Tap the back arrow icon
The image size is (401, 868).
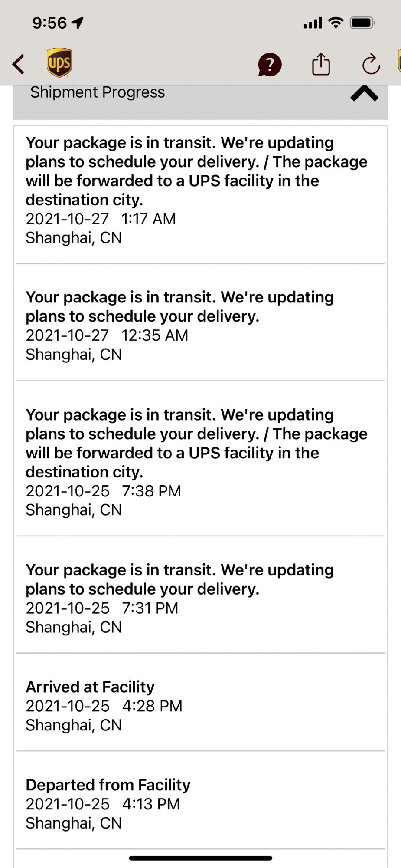pos(18,64)
